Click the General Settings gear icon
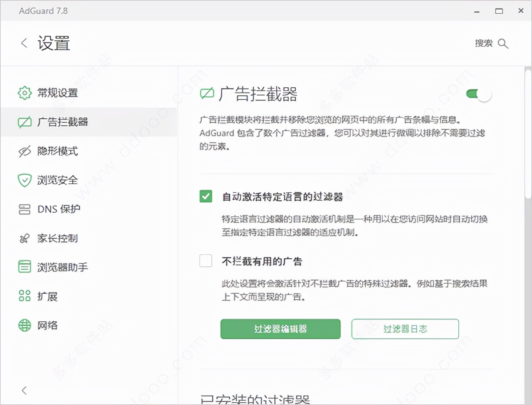 click(24, 93)
